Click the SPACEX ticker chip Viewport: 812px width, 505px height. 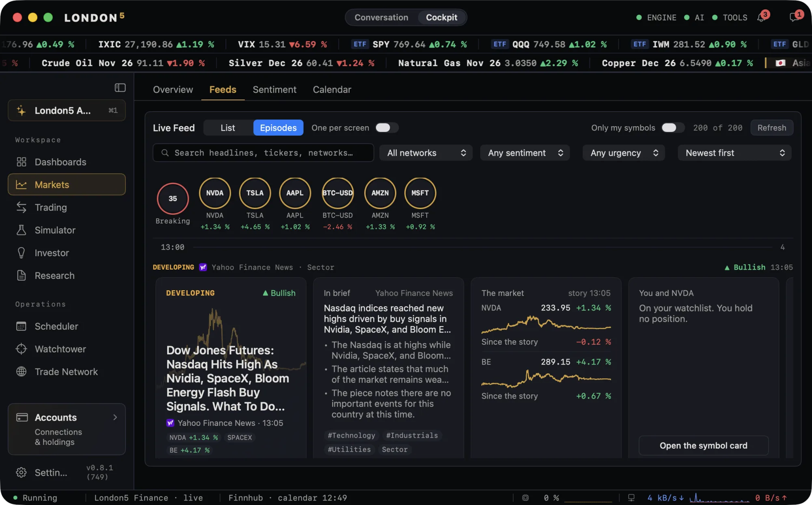[x=240, y=437]
